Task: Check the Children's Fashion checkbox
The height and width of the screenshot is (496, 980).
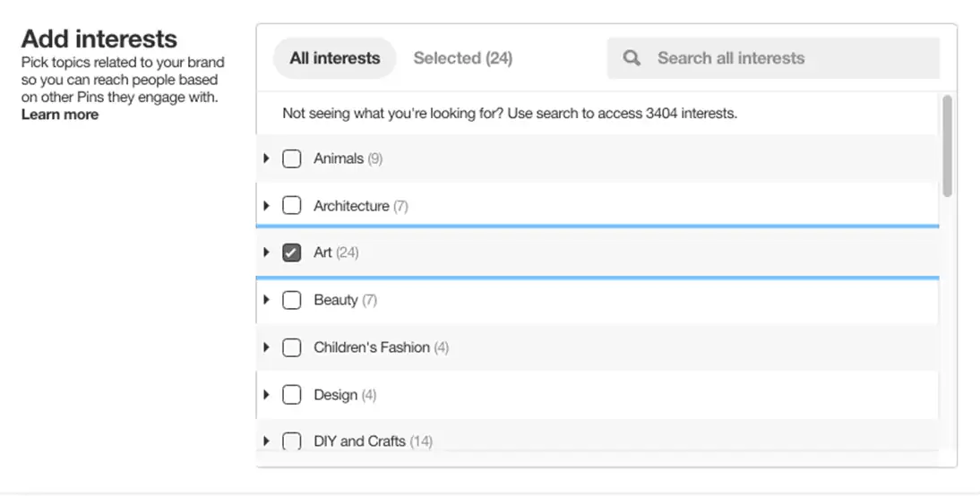Action: 291,347
